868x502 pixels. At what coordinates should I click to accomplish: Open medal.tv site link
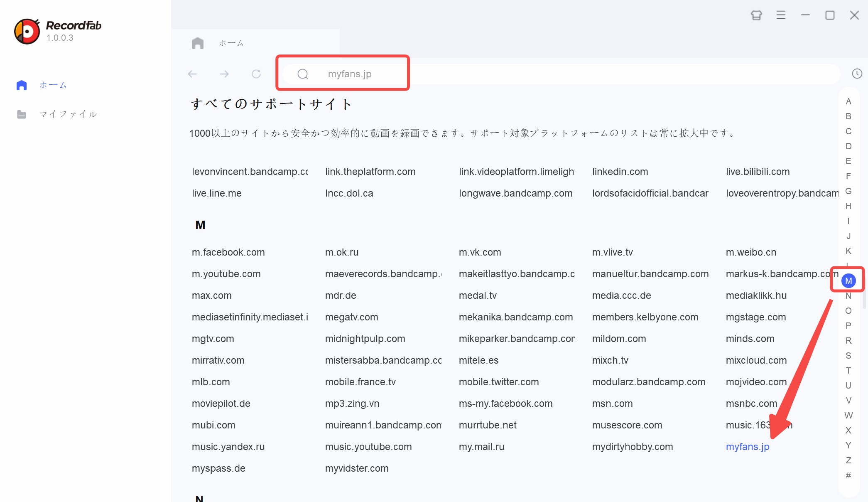[x=478, y=295]
